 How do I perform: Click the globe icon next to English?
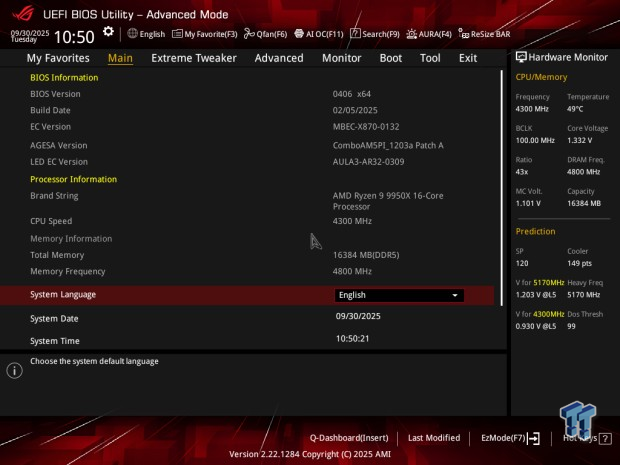132,34
